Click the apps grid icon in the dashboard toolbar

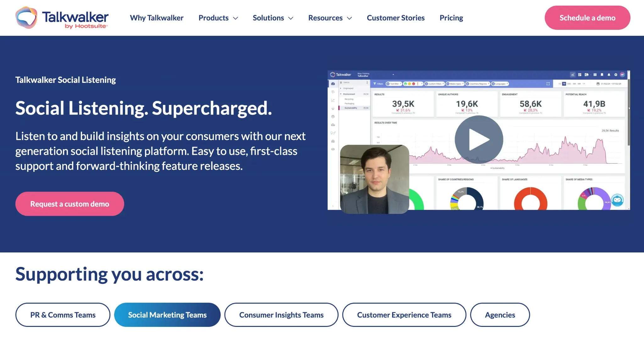click(595, 74)
